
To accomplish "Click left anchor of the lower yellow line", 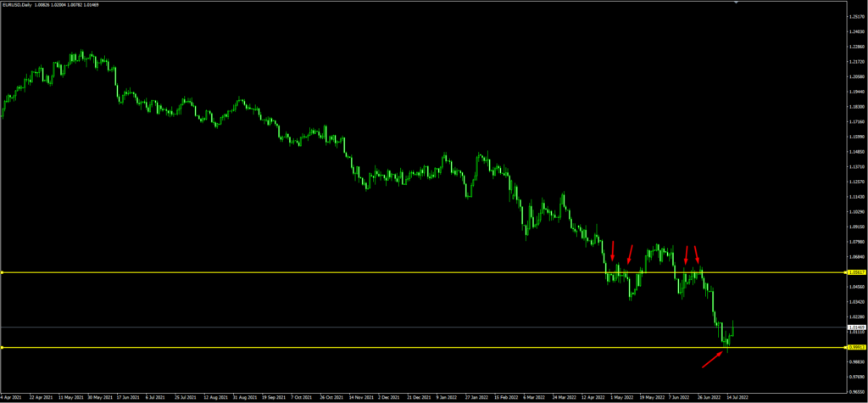I will (x=3, y=348).
